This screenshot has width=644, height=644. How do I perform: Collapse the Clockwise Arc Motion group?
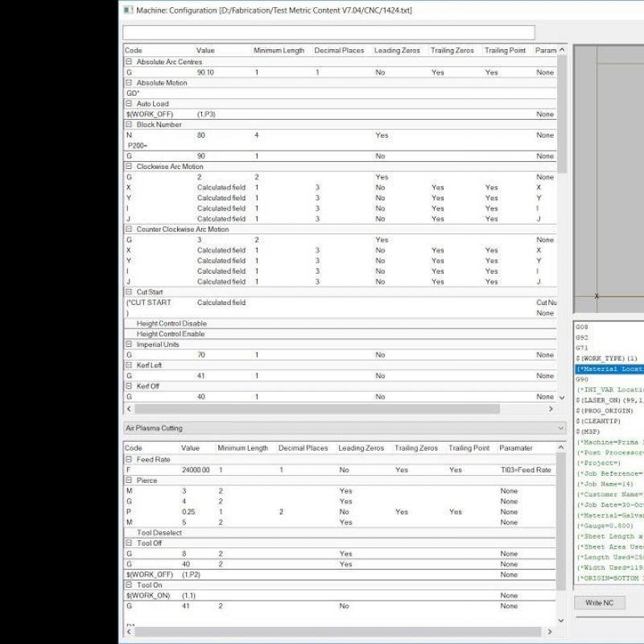[129, 167]
